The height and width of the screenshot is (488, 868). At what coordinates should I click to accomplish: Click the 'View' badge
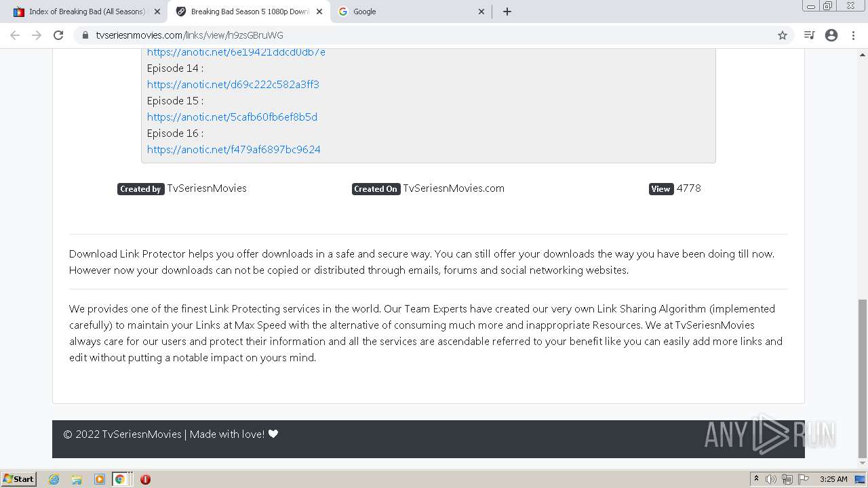(660, 189)
